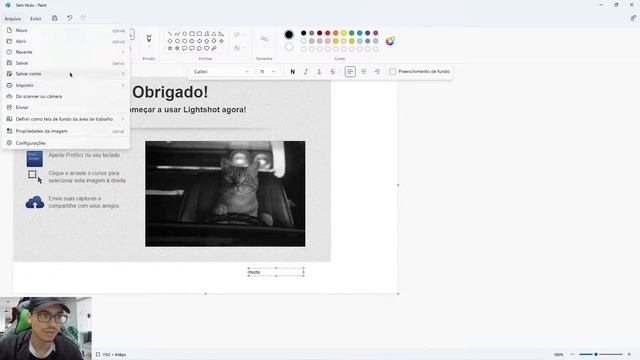Select Color 2 background circle
The image size is (640, 360).
(289, 47)
